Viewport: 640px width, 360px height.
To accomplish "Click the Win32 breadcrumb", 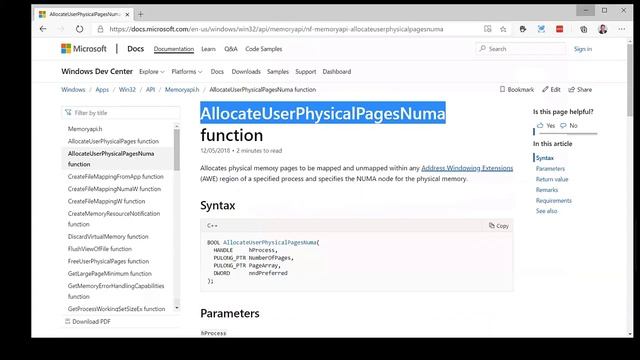I will [x=127, y=89].
